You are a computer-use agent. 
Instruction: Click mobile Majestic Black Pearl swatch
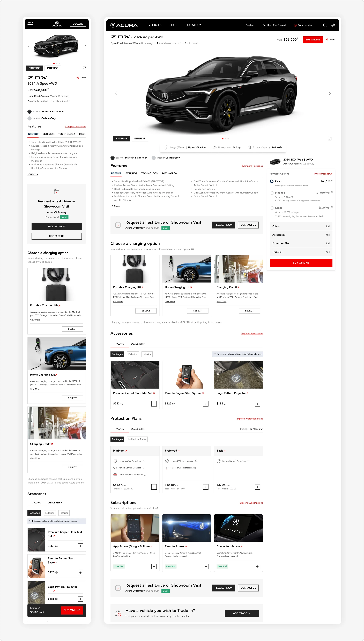pos(29,112)
